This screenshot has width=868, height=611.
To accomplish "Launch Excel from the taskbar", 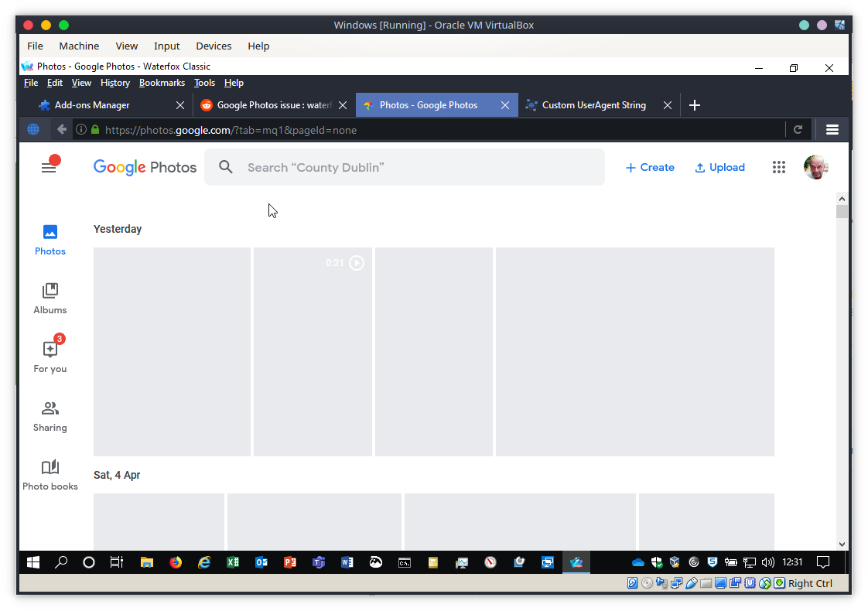I will pos(233,562).
